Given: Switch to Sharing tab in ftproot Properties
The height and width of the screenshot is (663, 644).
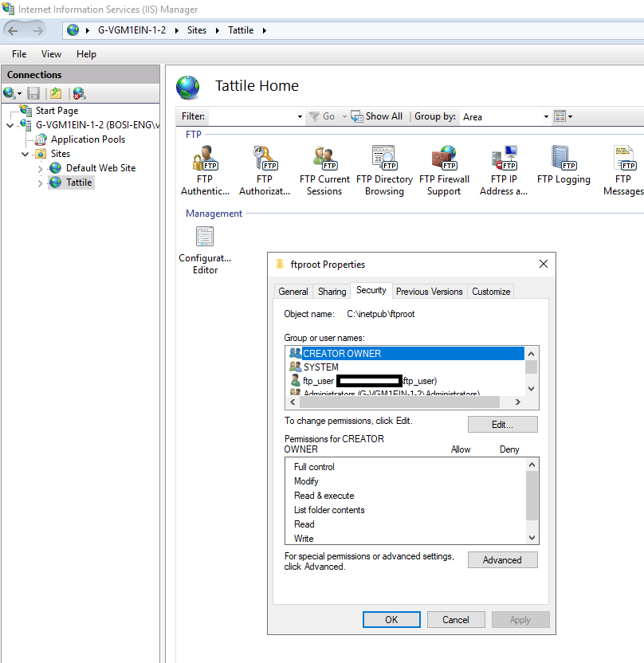Looking at the screenshot, I should point(332,292).
